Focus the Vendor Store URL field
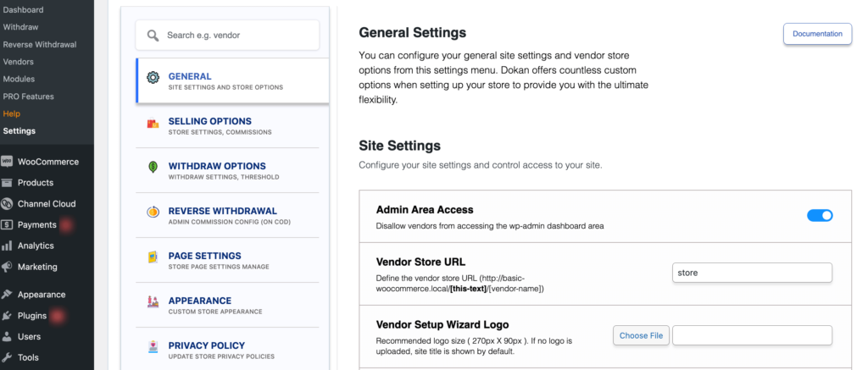 click(753, 273)
